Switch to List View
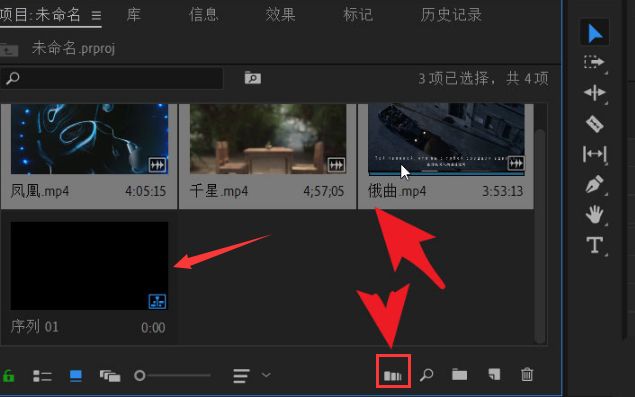Image resolution: width=635 pixels, height=397 pixels. (42, 376)
